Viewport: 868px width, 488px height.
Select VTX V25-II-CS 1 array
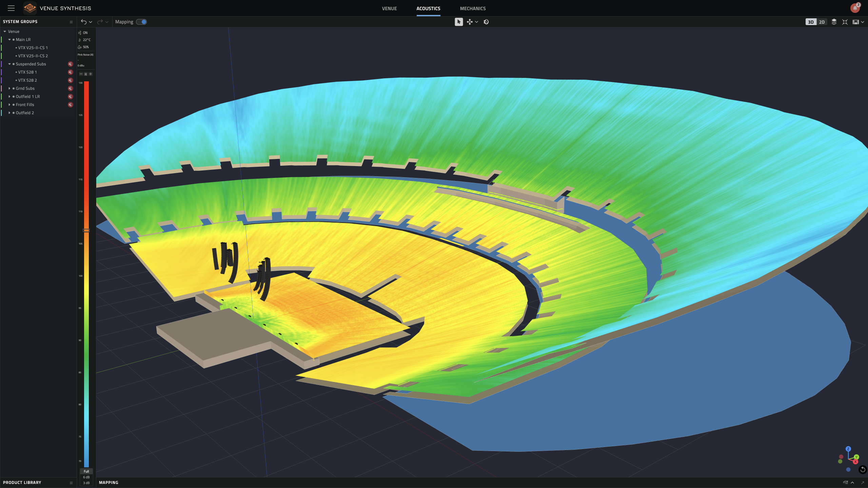pos(33,48)
